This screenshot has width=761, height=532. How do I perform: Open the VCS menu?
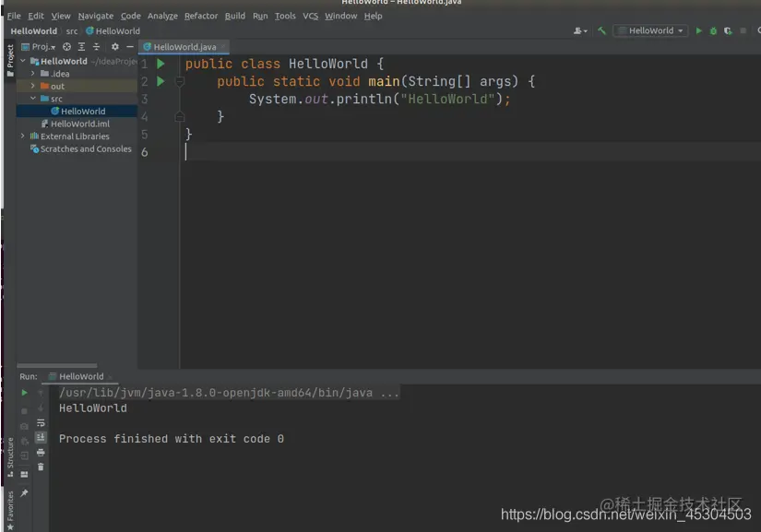pyautogui.click(x=311, y=16)
